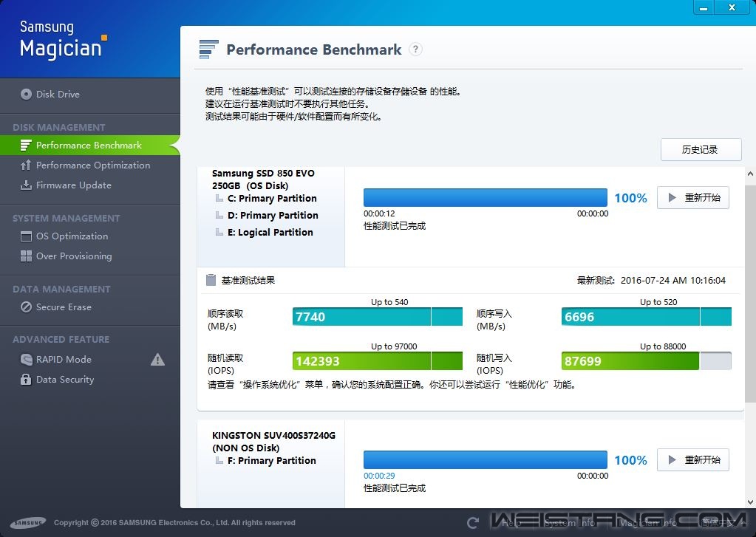The image size is (756, 537).
Task: Click the Over Provisioning grid icon
Action: [x=26, y=256]
